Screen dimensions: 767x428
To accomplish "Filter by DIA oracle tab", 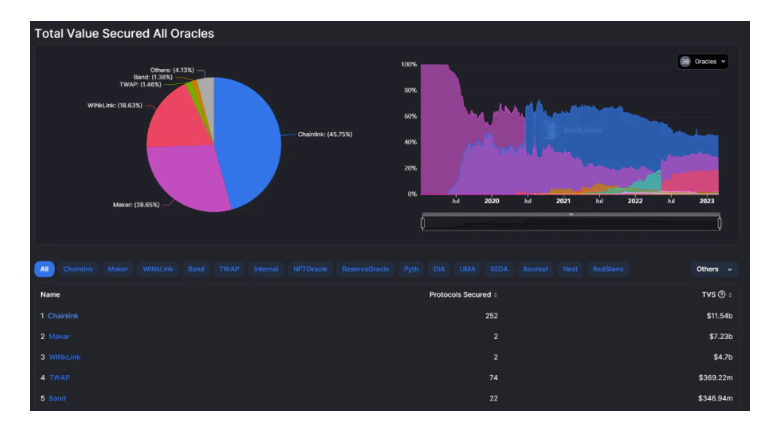I will [439, 269].
